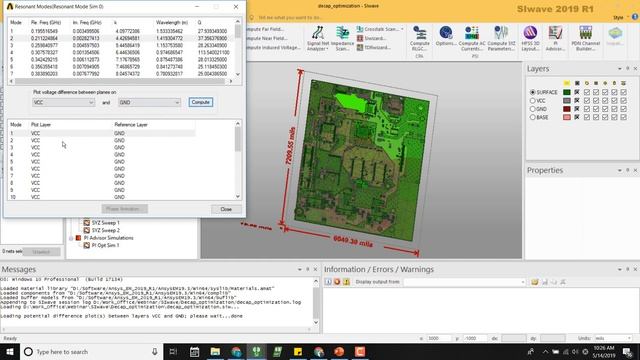Click the Windows taskbar search box
This screenshot has height=360, width=640.
[91, 351]
